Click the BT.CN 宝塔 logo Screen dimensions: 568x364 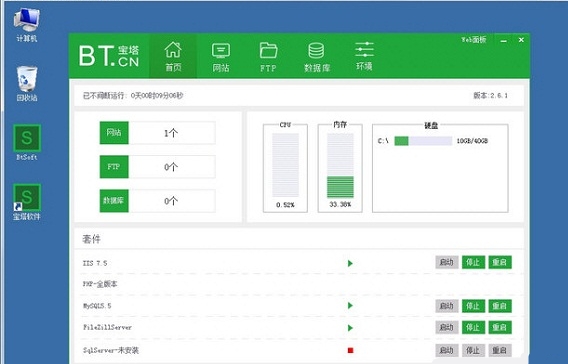coord(109,56)
